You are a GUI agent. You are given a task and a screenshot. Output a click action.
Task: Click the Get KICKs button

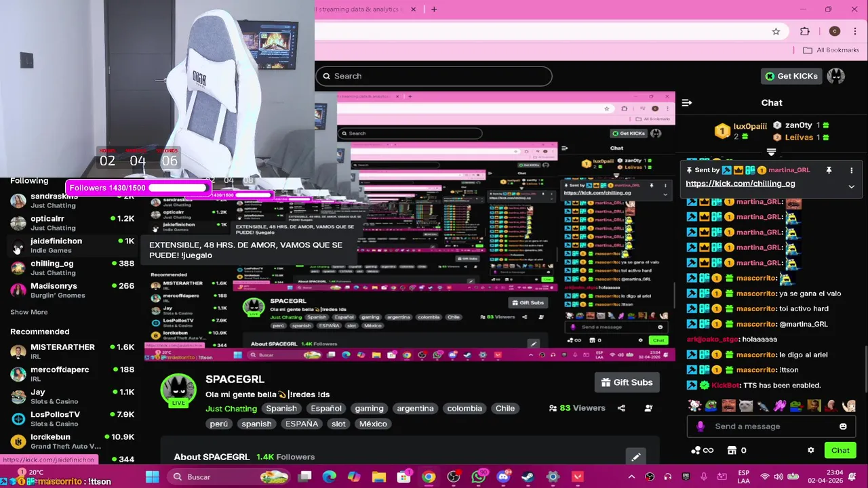(x=791, y=76)
